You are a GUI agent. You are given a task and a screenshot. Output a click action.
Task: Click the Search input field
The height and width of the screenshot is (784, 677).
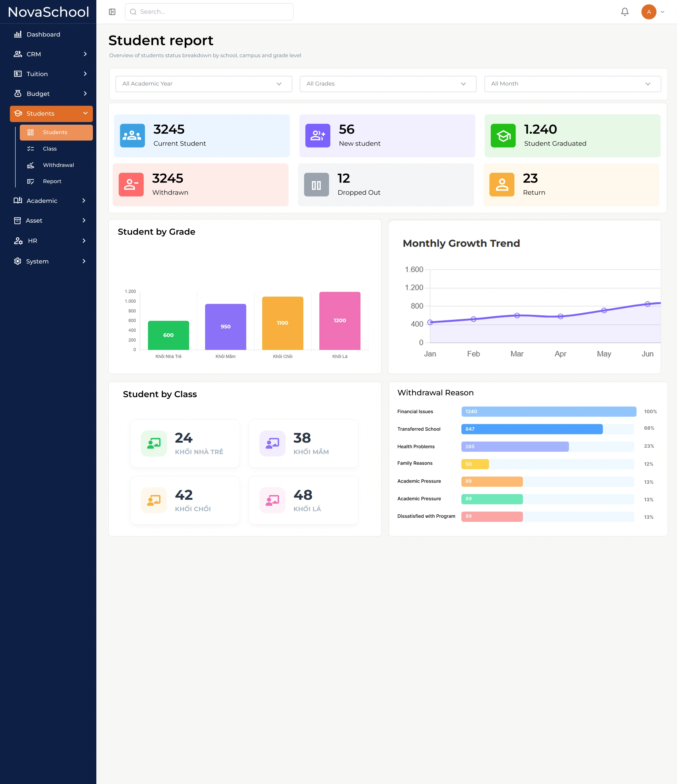[x=209, y=12]
